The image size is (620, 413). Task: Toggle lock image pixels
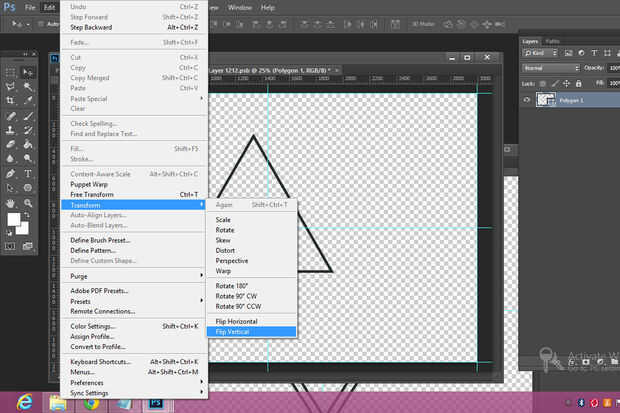pos(555,83)
